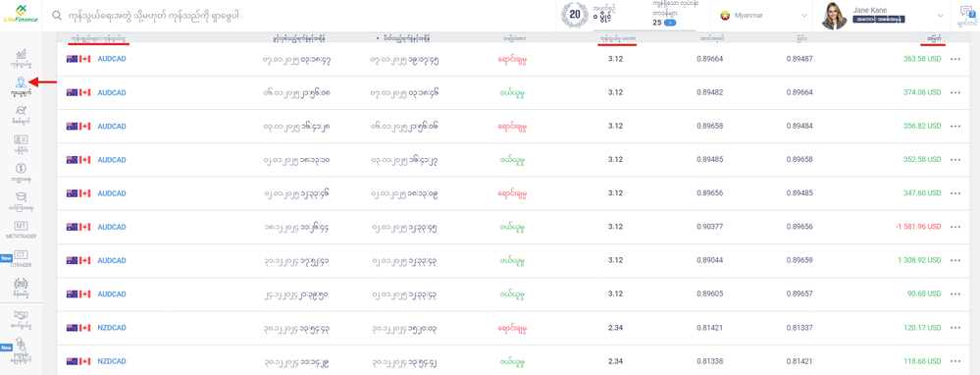Click the NZ/CA flag pair in 120.17 USD row
Viewport: 980px width, 375px height.
(78, 328)
